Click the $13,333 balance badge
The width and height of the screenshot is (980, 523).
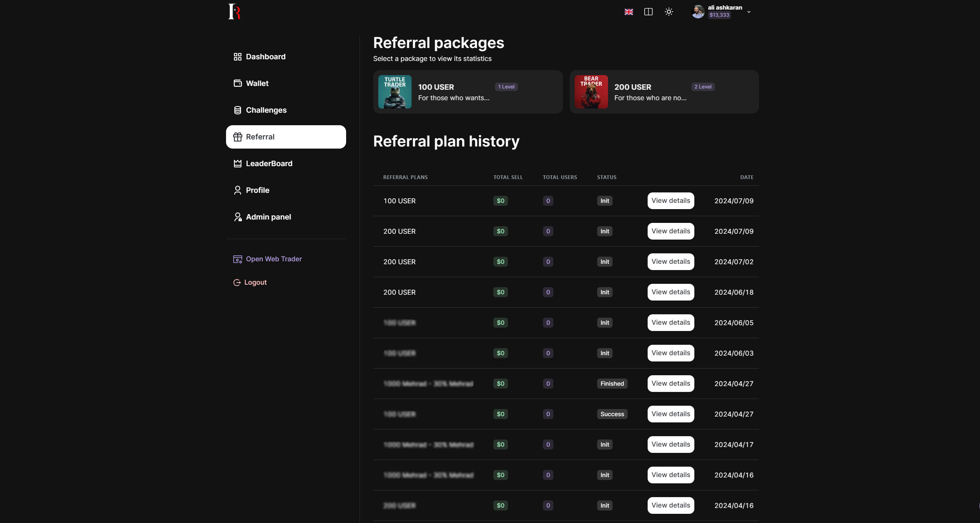coord(719,15)
